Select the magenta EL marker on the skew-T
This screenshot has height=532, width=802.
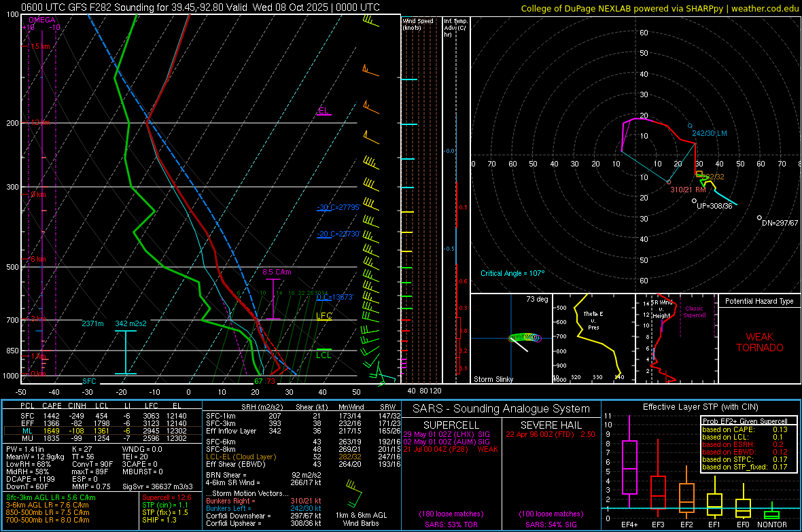324,111
